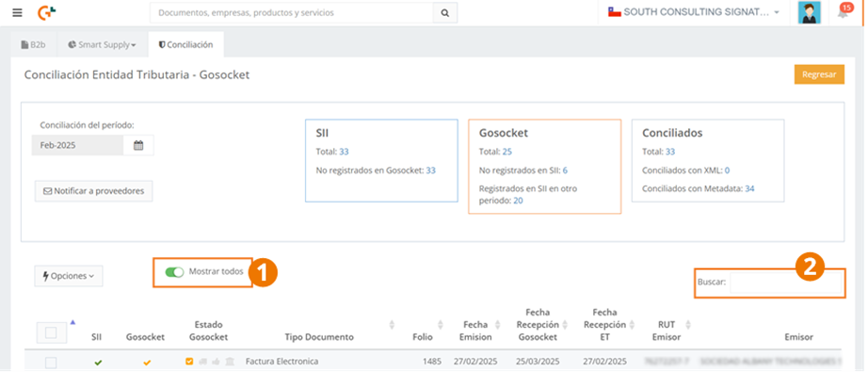The height and width of the screenshot is (372, 868).
Task: Select the Conciliación tab
Action: click(186, 45)
